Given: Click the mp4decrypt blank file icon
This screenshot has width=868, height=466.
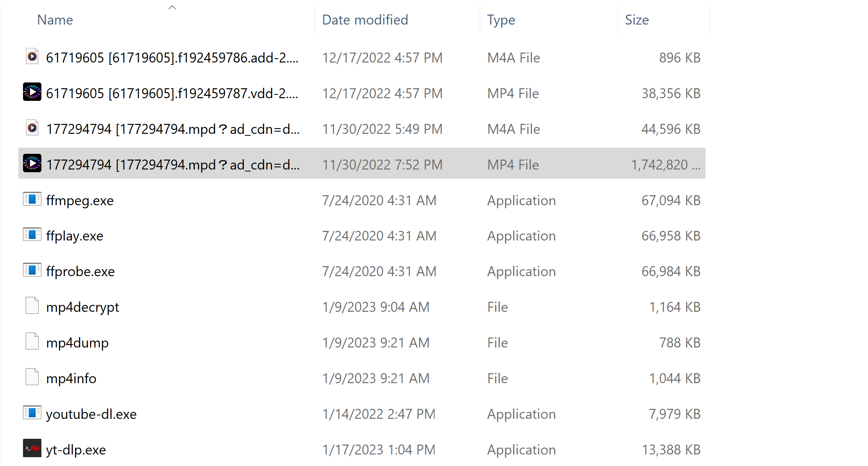Looking at the screenshot, I should click(32, 306).
